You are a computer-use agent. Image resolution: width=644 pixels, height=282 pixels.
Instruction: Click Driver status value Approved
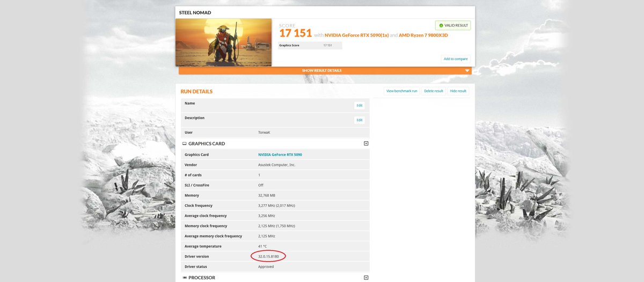(266, 267)
